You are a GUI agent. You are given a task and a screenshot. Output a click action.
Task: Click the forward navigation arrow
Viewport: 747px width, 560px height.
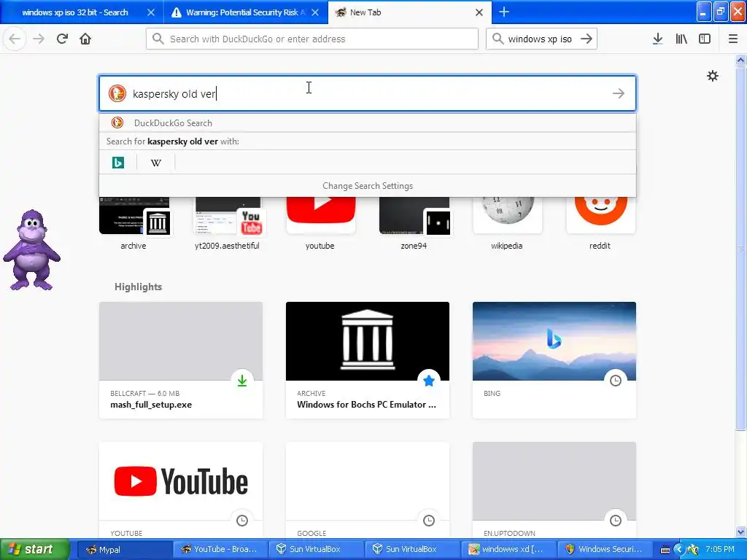(39, 39)
